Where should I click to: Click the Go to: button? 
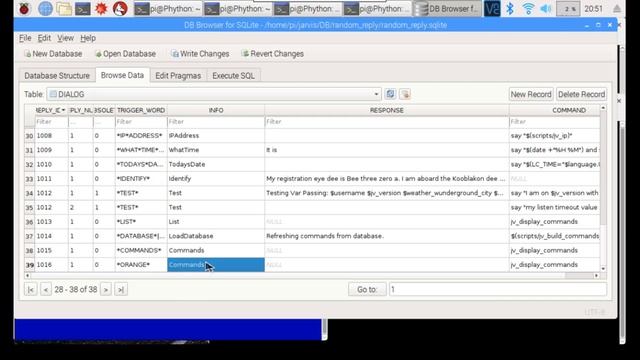click(367, 289)
